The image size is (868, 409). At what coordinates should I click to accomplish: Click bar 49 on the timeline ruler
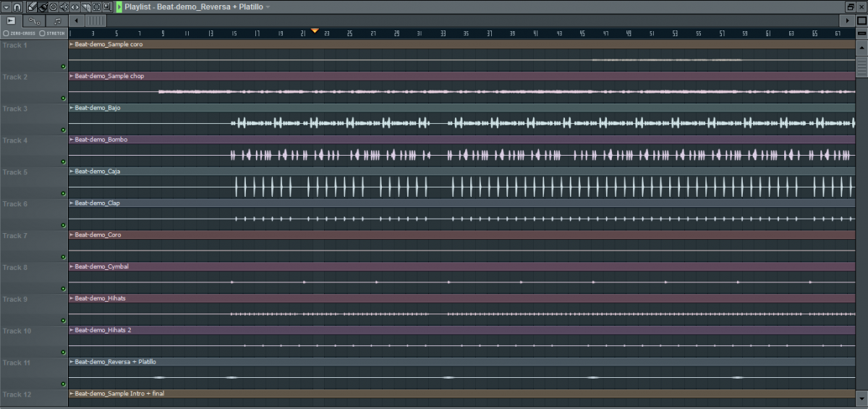coord(628,34)
